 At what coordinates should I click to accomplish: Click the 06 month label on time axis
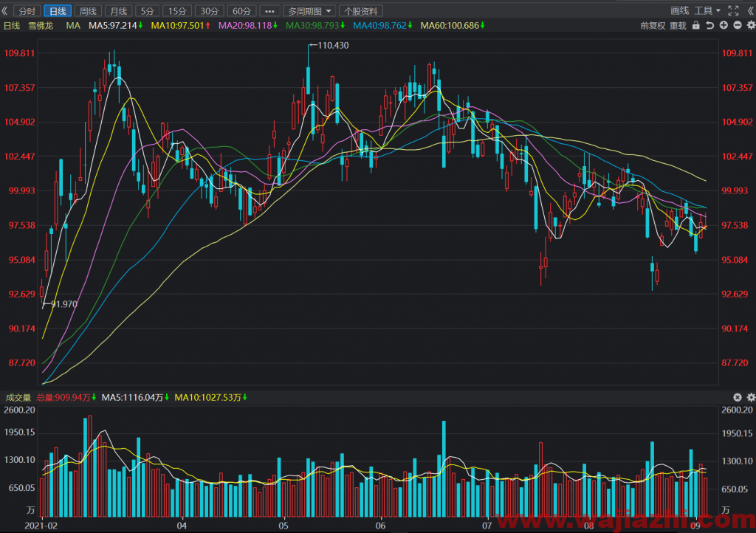(x=380, y=526)
